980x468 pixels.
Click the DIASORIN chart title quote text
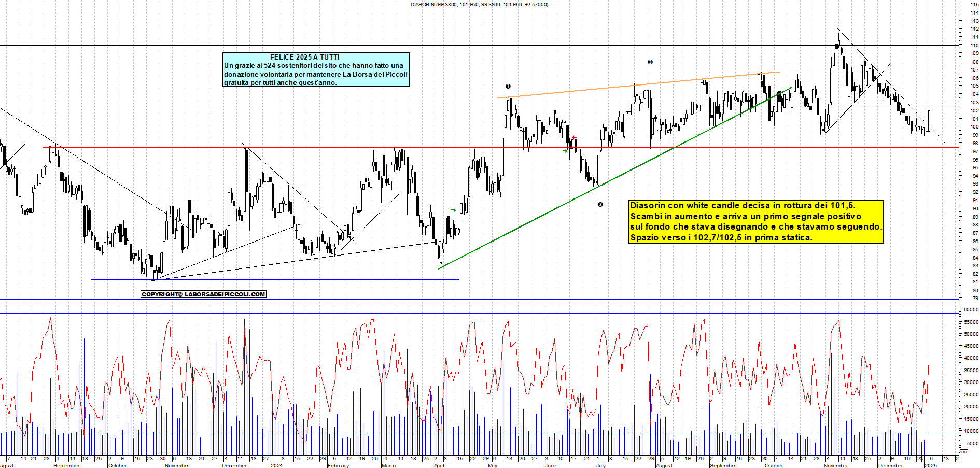click(479, 5)
